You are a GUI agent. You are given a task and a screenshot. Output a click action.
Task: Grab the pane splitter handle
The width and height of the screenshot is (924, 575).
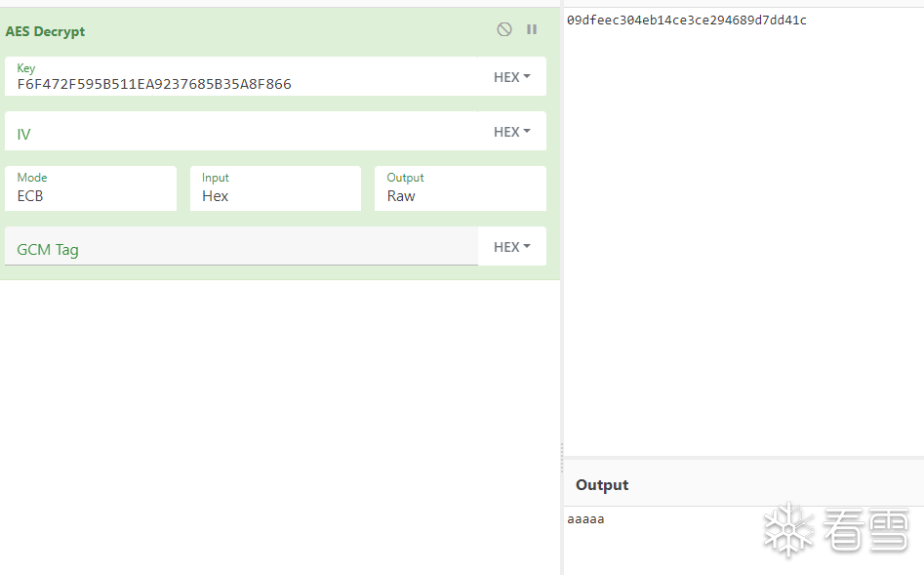pyautogui.click(x=561, y=450)
